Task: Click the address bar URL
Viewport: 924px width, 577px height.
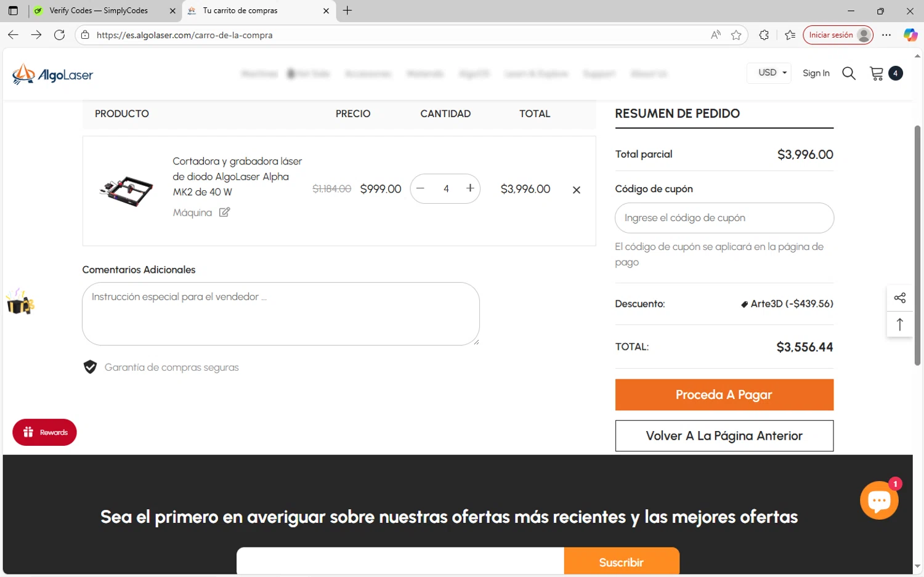Action: pos(185,35)
